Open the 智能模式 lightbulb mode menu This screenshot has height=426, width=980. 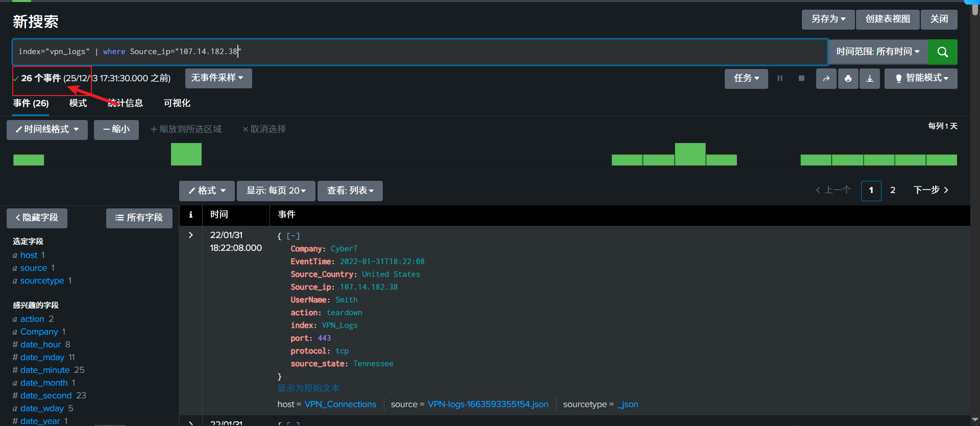coord(921,79)
